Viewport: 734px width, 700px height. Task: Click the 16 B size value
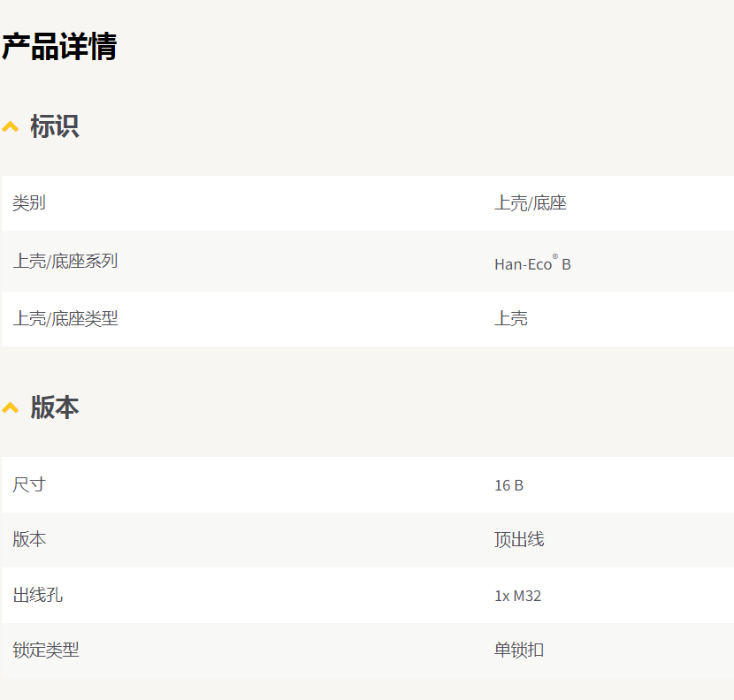(x=508, y=485)
